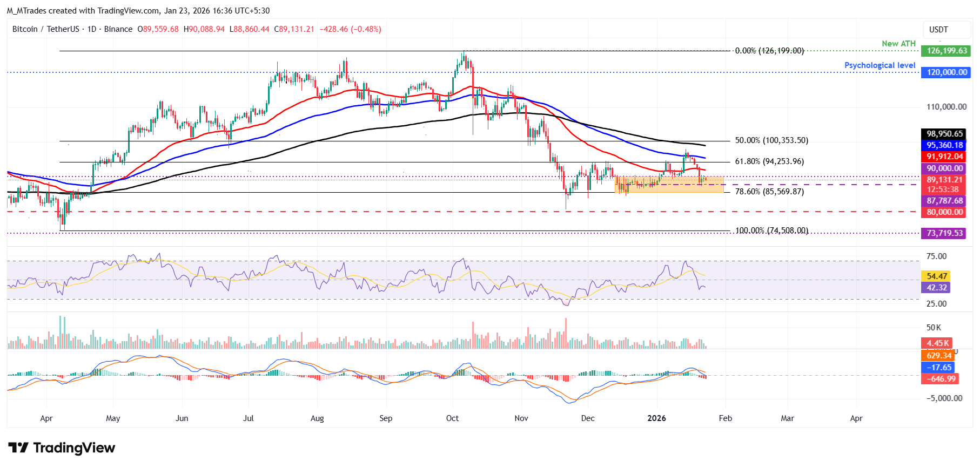The height and width of the screenshot is (468, 980).
Task: Click the volume 4.45K label
Action: [x=937, y=343]
